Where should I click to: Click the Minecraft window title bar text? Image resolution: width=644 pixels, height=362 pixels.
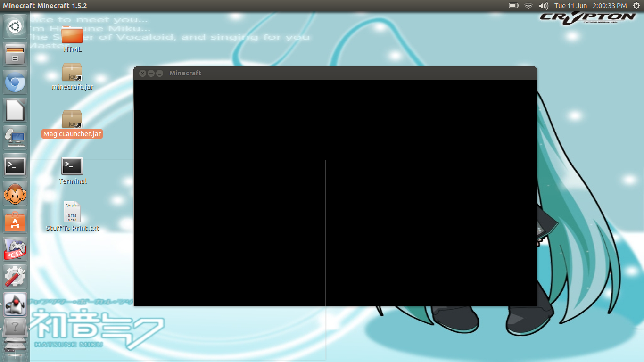[x=185, y=73]
